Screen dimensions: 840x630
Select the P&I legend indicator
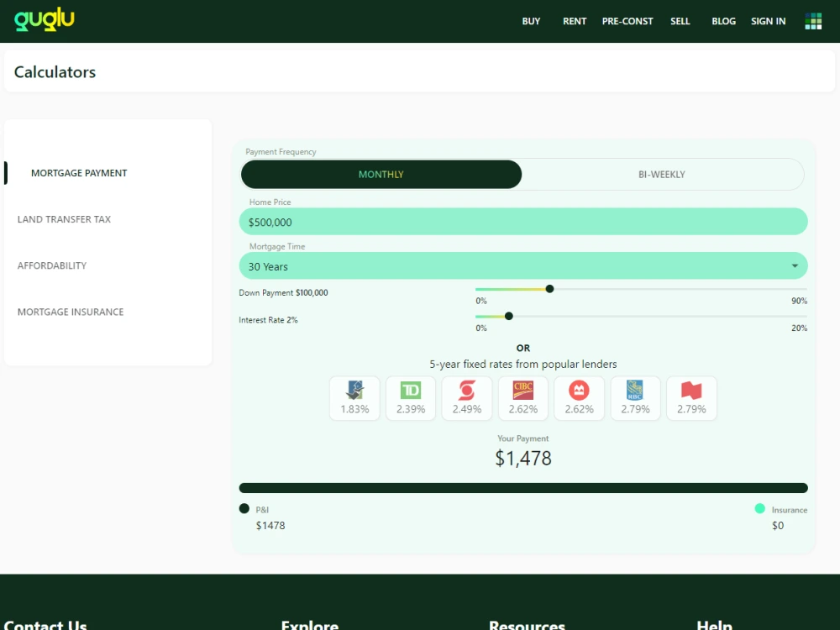[x=244, y=508]
